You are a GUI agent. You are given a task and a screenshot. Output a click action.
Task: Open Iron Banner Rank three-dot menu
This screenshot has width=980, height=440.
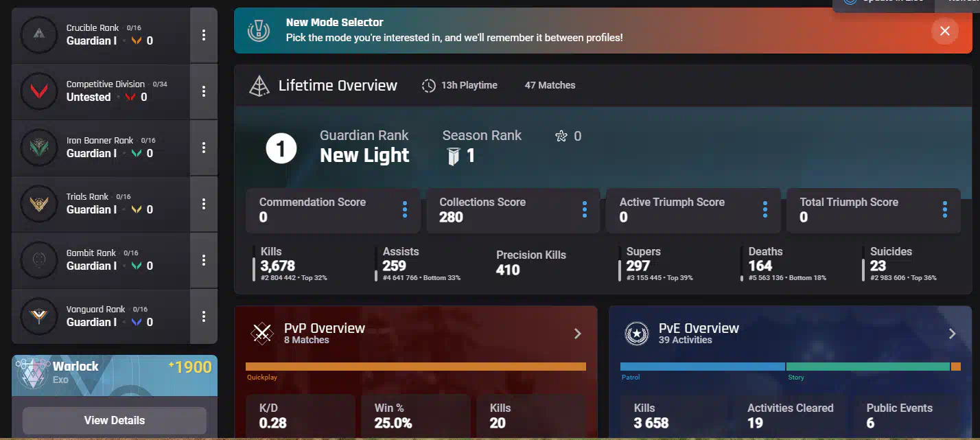pyautogui.click(x=204, y=148)
